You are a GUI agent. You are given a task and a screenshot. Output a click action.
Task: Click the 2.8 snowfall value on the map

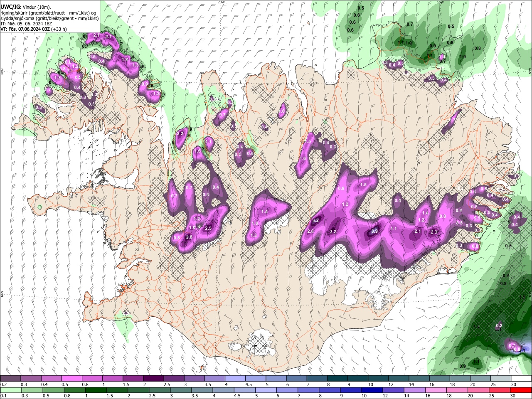pyautogui.click(x=189, y=237)
